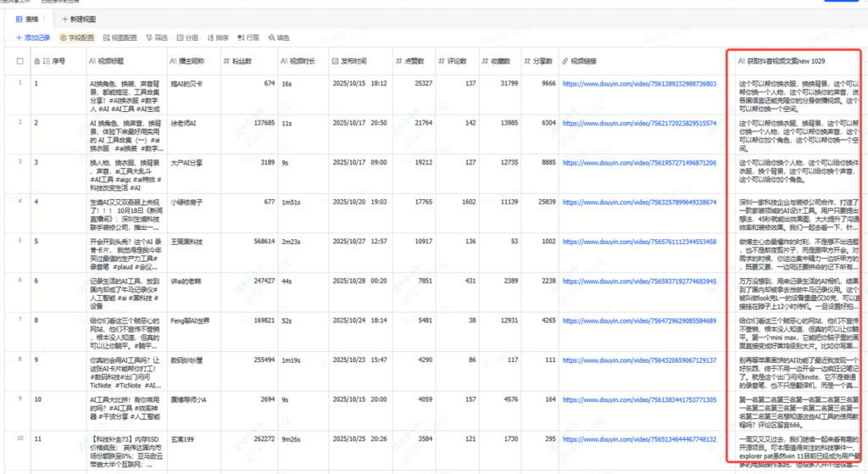Click the link icon in 视频链接 header
868x474 pixels.
pos(564,61)
